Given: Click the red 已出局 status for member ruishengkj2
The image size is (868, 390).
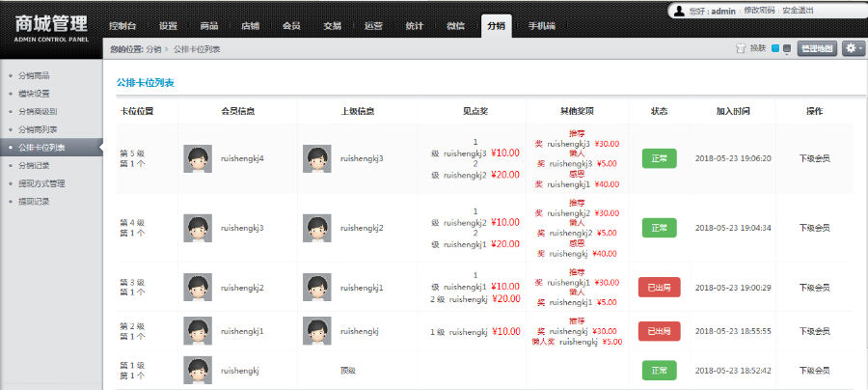Looking at the screenshot, I should (x=660, y=287).
